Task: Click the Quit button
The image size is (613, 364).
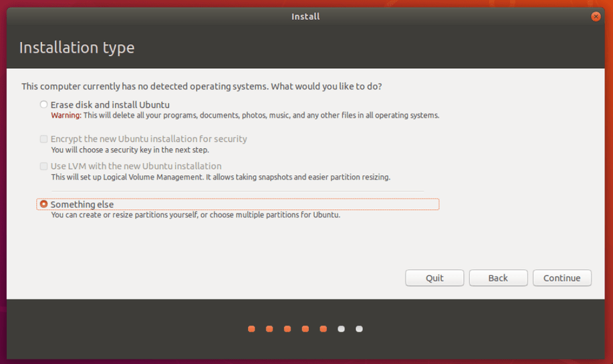Action: click(x=435, y=278)
